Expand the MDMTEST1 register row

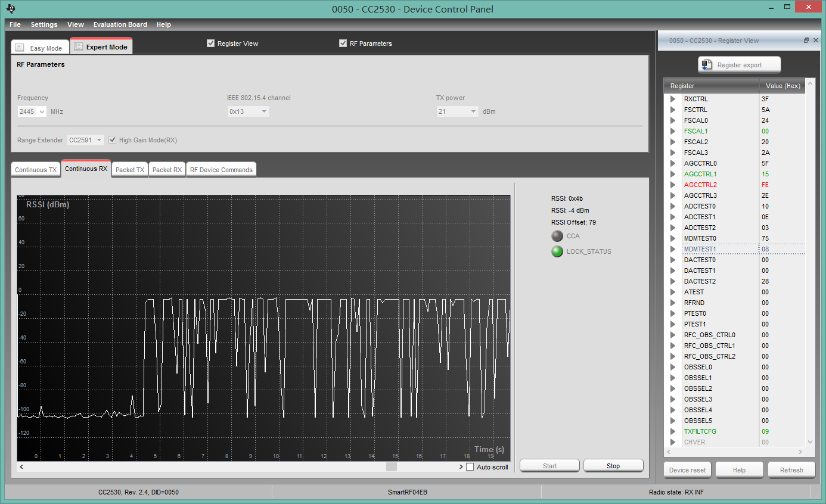(x=673, y=249)
